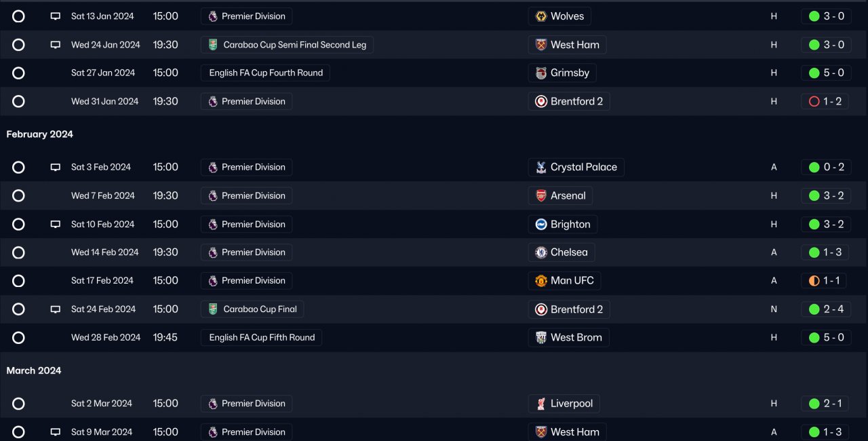Image resolution: width=868 pixels, height=441 pixels.
Task: View the 1 - 1 draw result against Man UFC
Action: (x=823, y=281)
